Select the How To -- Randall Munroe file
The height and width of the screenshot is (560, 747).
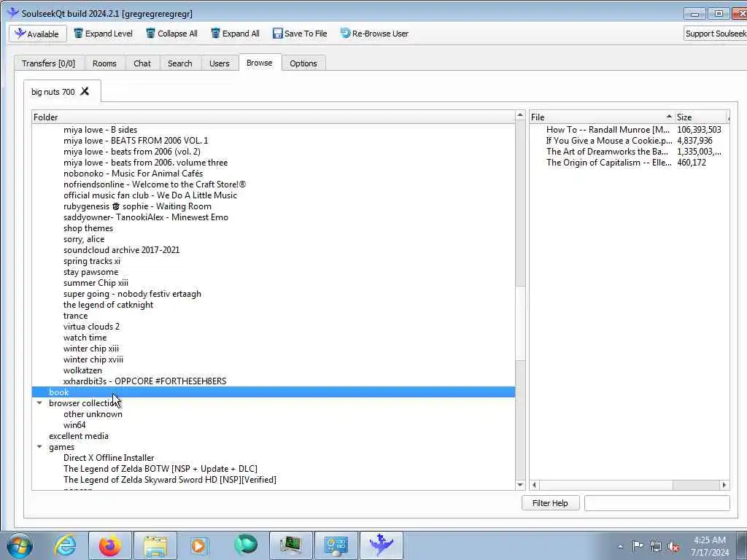click(608, 129)
